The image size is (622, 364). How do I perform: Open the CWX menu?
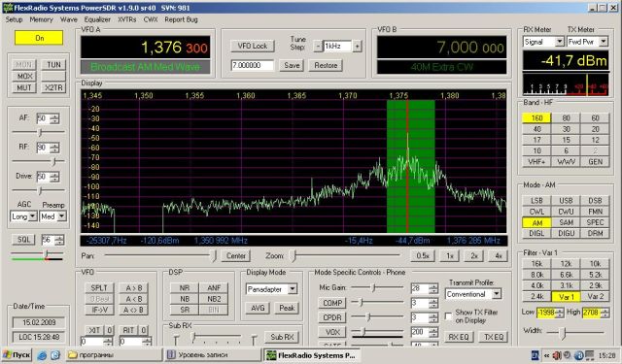(x=151, y=19)
